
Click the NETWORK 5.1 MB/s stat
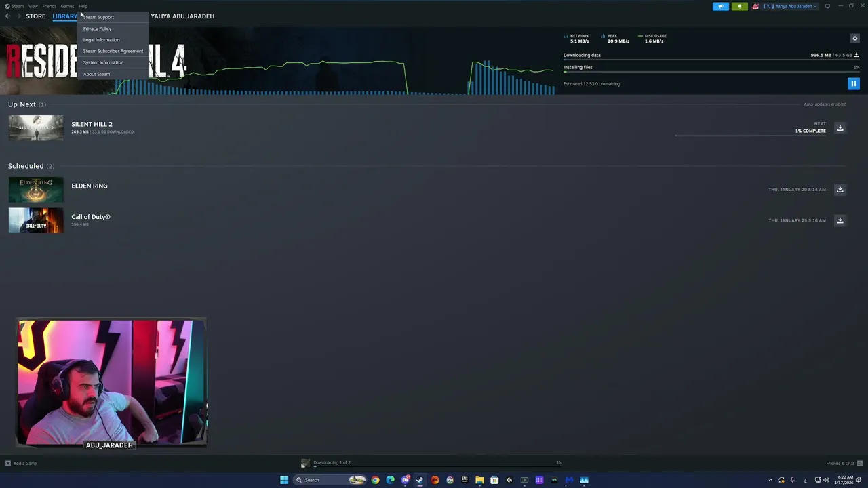coord(576,39)
